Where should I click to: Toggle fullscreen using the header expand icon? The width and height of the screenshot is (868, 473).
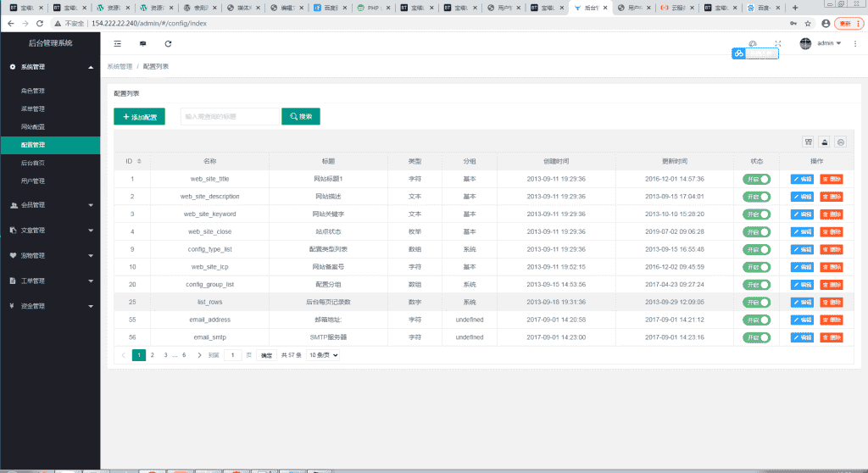(777, 43)
